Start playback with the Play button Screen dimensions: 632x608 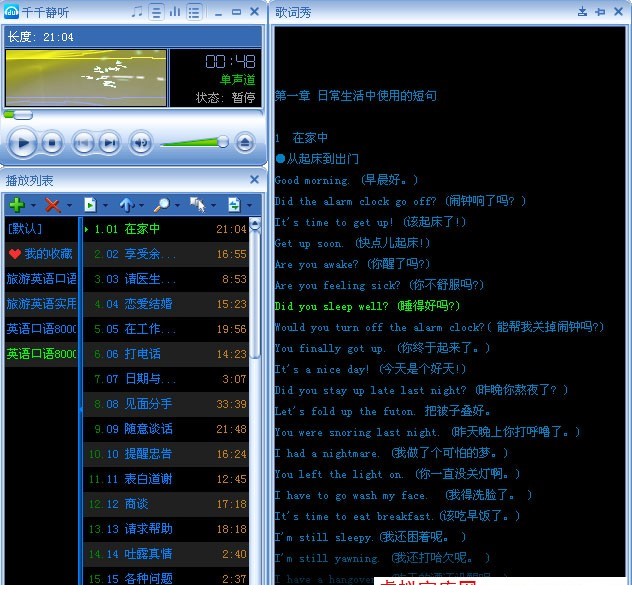point(23,143)
